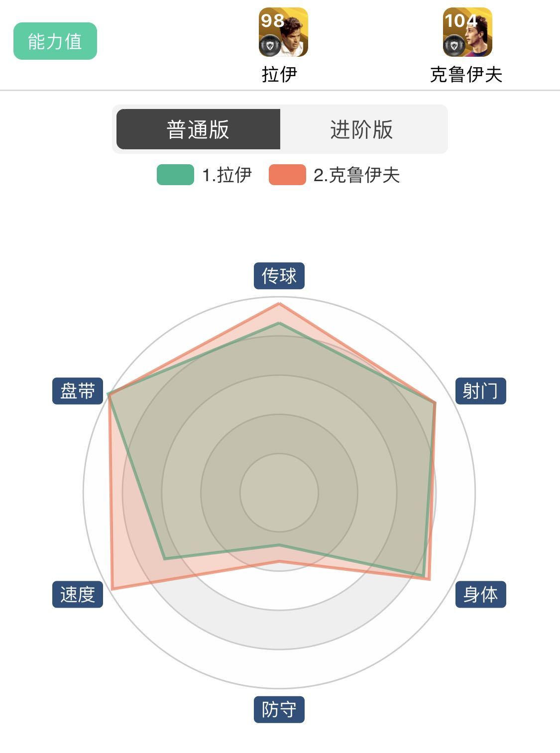Toggle the green 1.拉伊 legend swatch

coord(175,175)
